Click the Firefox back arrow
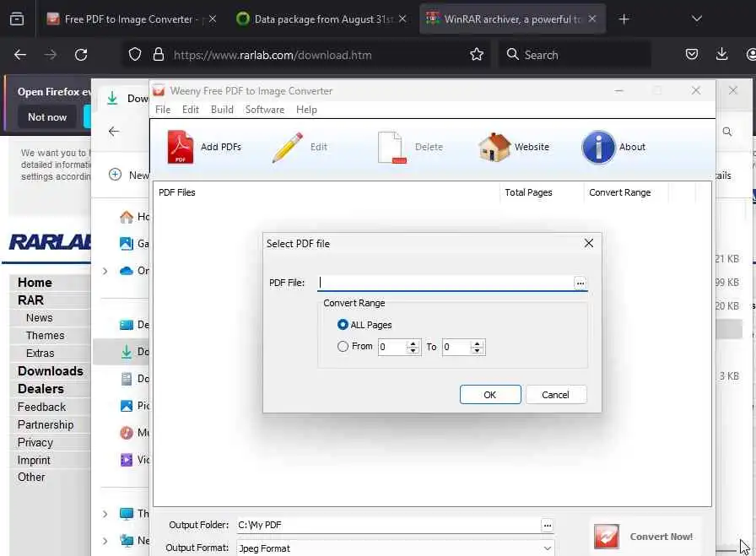 point(19,55)
